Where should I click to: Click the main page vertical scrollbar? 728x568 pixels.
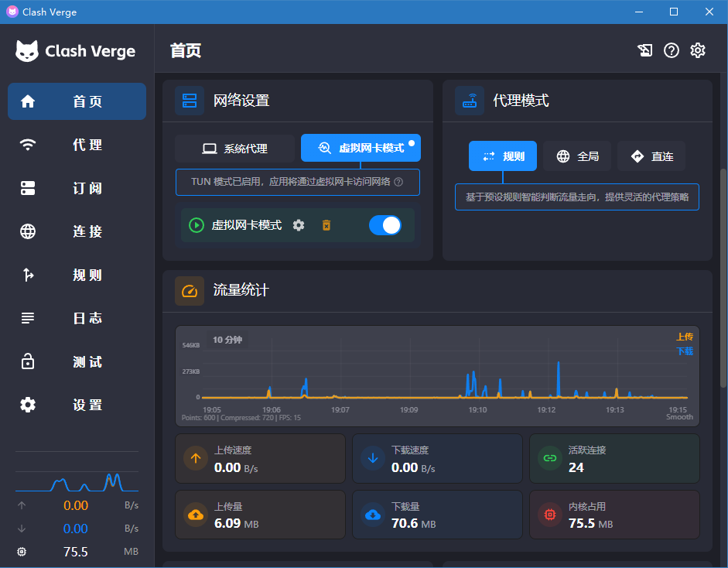click(x=723, y=278)
